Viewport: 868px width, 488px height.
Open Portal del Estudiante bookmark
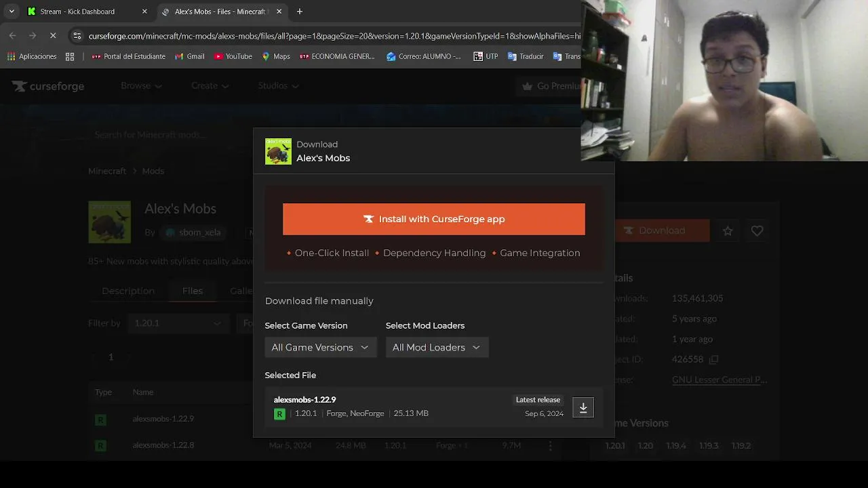[x=129, y=56]
